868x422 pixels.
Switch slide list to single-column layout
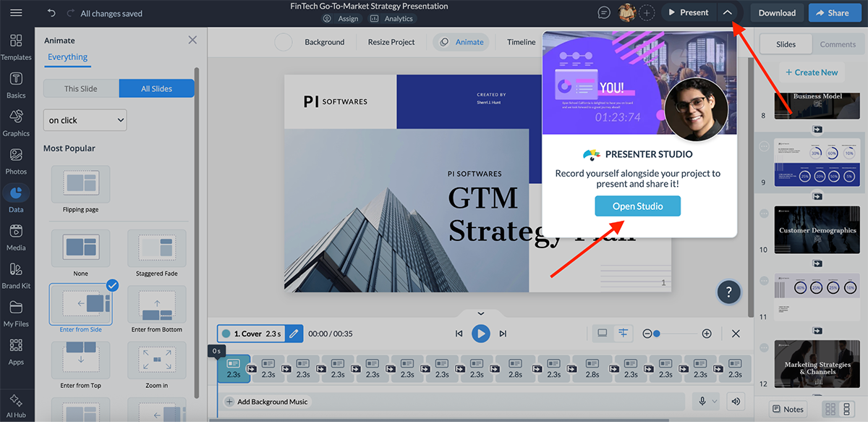(x=846, y=409)
